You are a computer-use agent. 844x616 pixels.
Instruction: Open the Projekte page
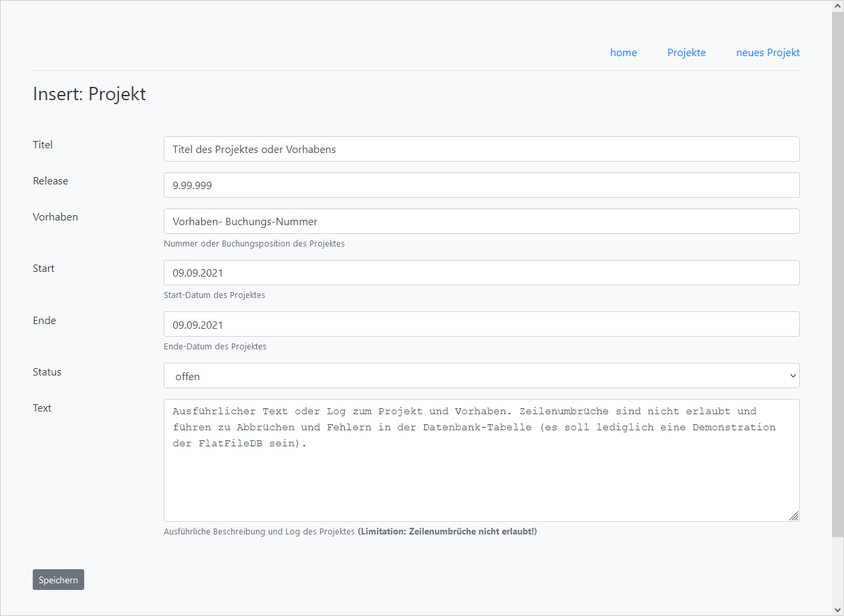(686, 52)
